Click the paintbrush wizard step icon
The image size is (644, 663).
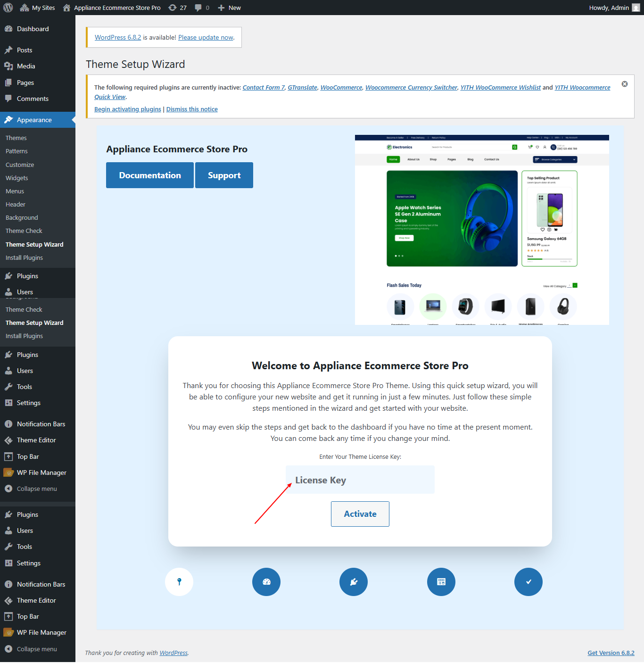[266, 582]
